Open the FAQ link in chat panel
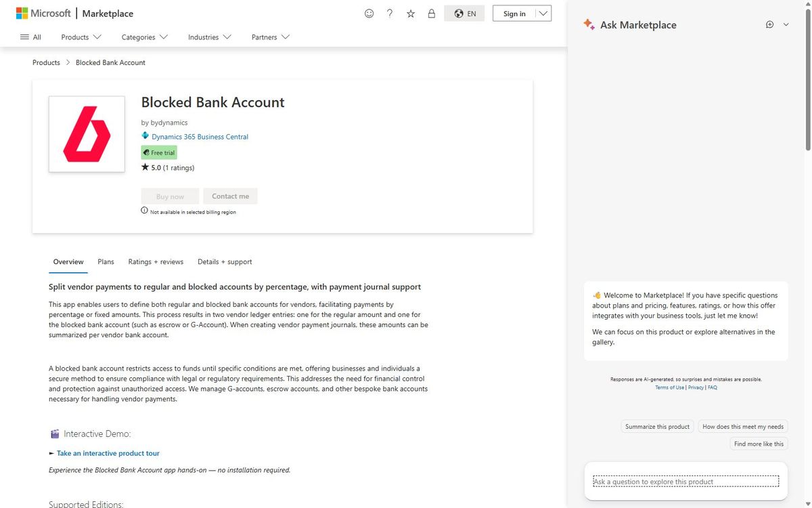This screenshot has width=812, height=508. 713,387
